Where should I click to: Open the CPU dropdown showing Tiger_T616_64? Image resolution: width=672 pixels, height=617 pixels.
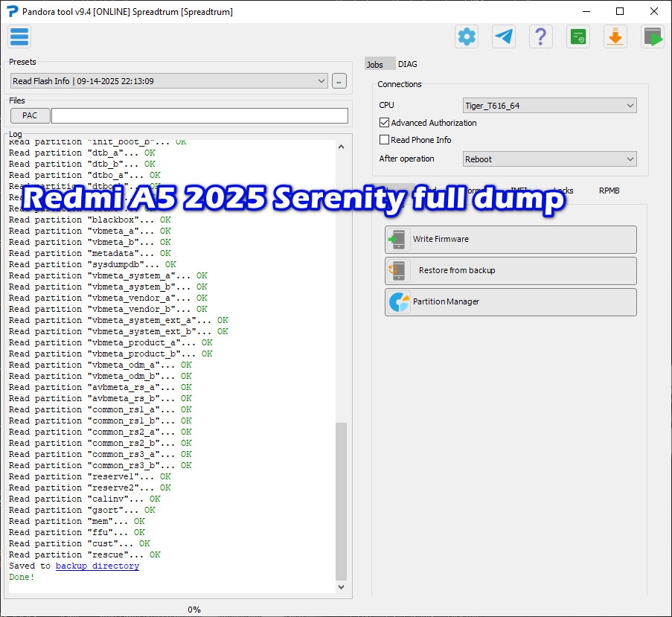(x=630, y=106)
